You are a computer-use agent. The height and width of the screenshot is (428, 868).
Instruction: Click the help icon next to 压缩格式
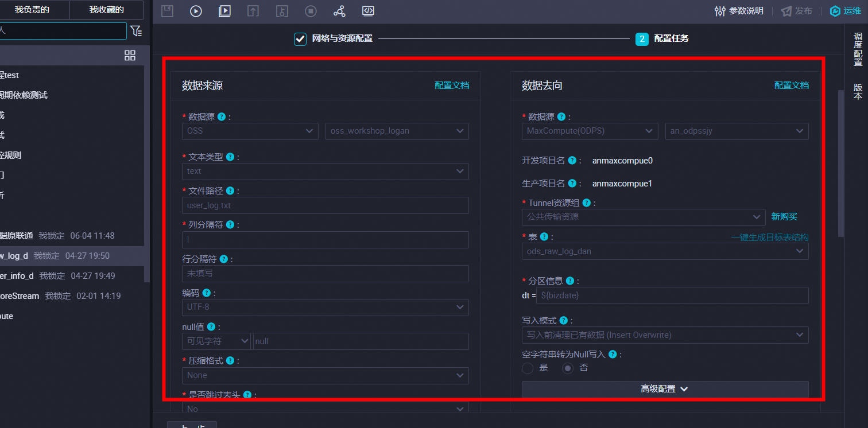pos(230,360)
